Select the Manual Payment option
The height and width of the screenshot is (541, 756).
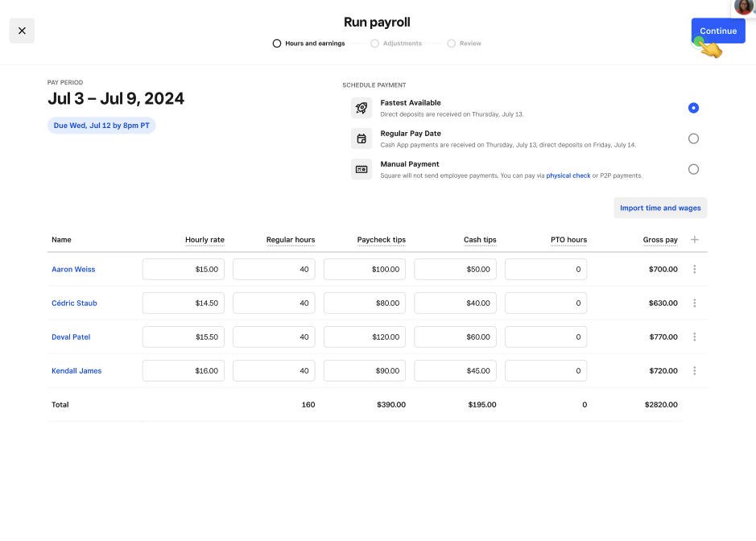pyautogui.click(x=693, y=169)
